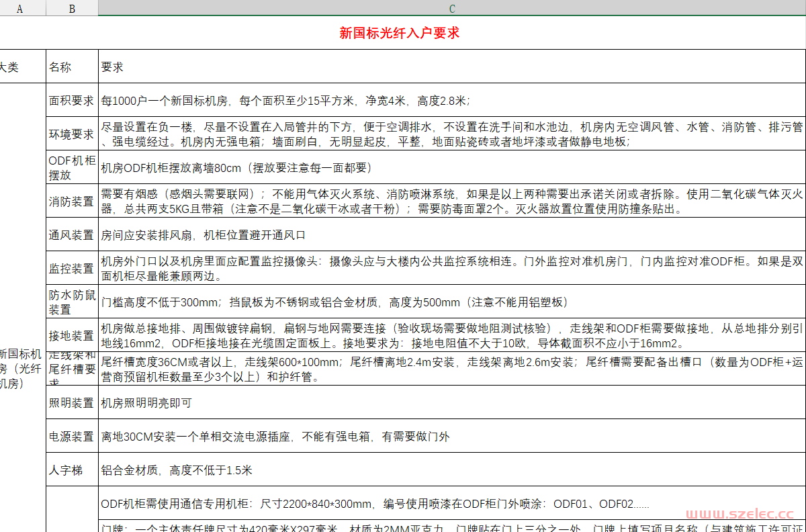Select the header cell 大类
Image resolution: width=806 pixels, height=532 pixels.
point(23,66)
